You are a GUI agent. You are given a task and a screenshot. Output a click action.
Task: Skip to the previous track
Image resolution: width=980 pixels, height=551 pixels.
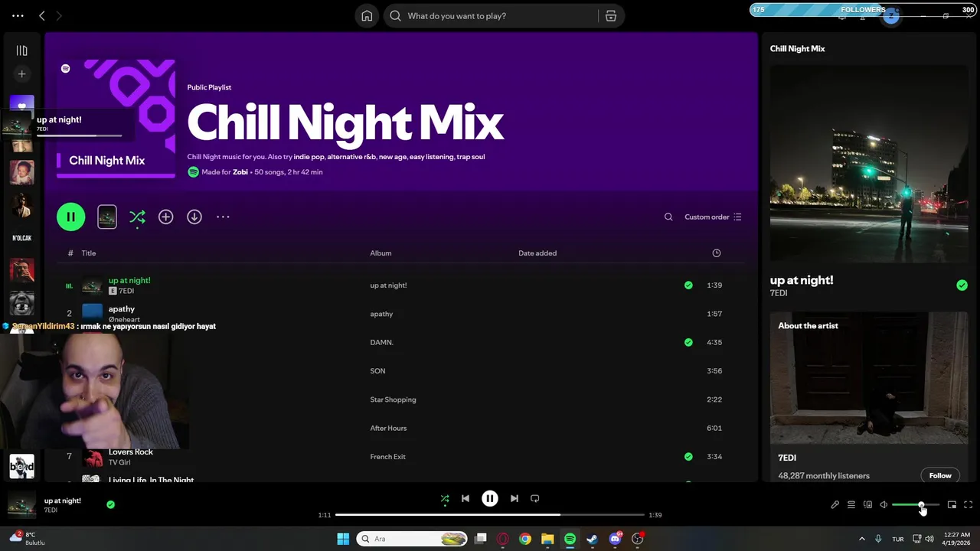465,499
